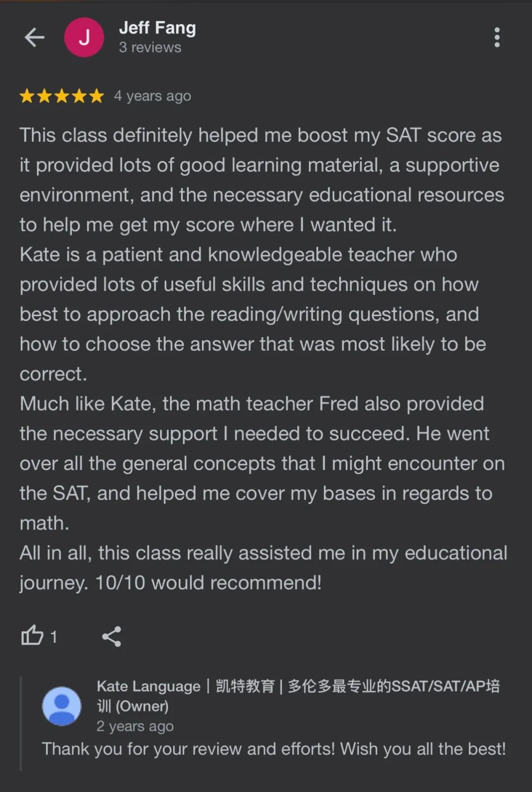Go back using the left arrow

34,37
